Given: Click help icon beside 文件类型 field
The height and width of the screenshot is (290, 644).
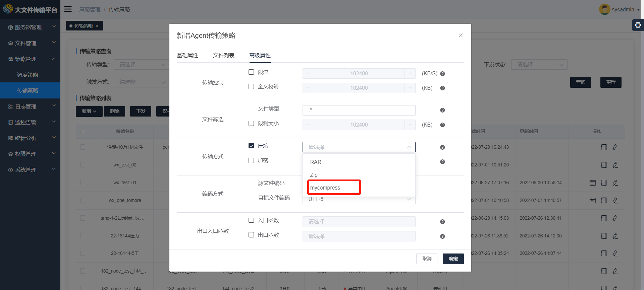Looking at the screenshot, I should click(x=442, y=110).
